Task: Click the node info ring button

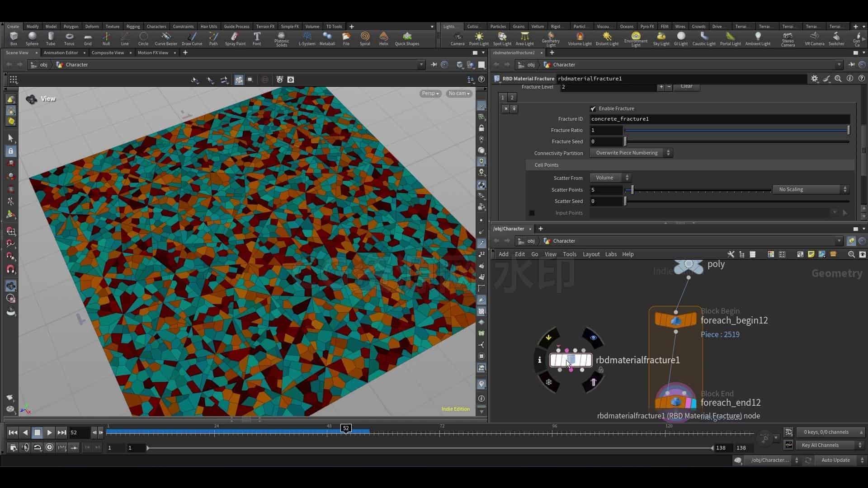Action: pos(539,360)
